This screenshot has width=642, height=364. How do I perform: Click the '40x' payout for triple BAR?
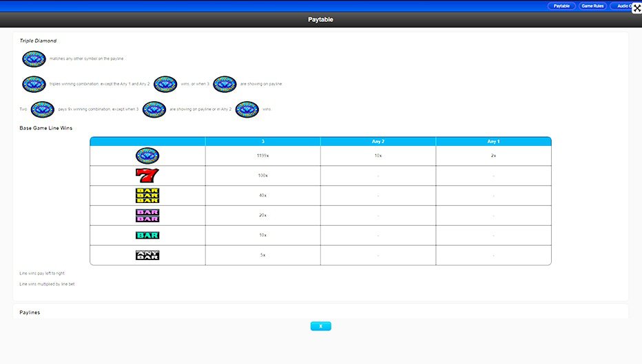(x=263, y=195)
